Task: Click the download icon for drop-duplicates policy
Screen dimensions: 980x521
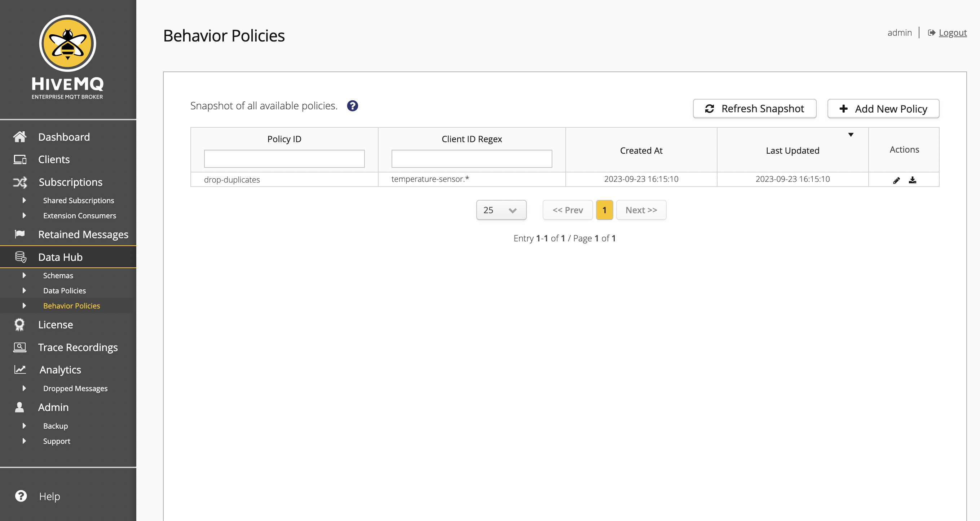Action: tap(912, 180)
